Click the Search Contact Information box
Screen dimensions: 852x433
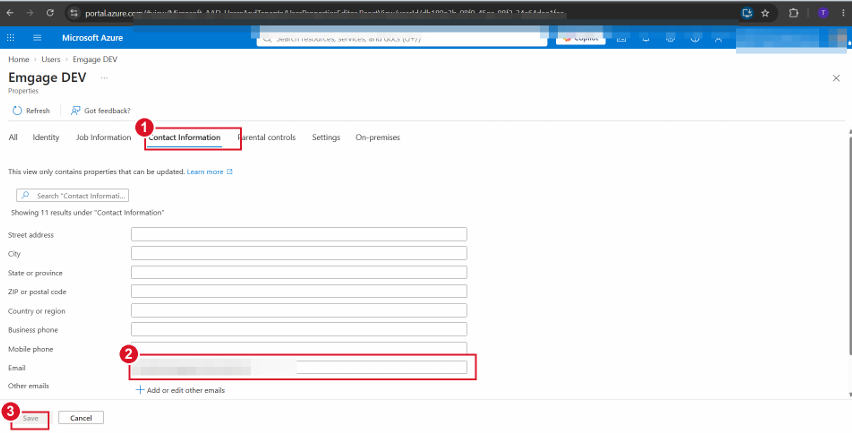[x=72, y=196]
